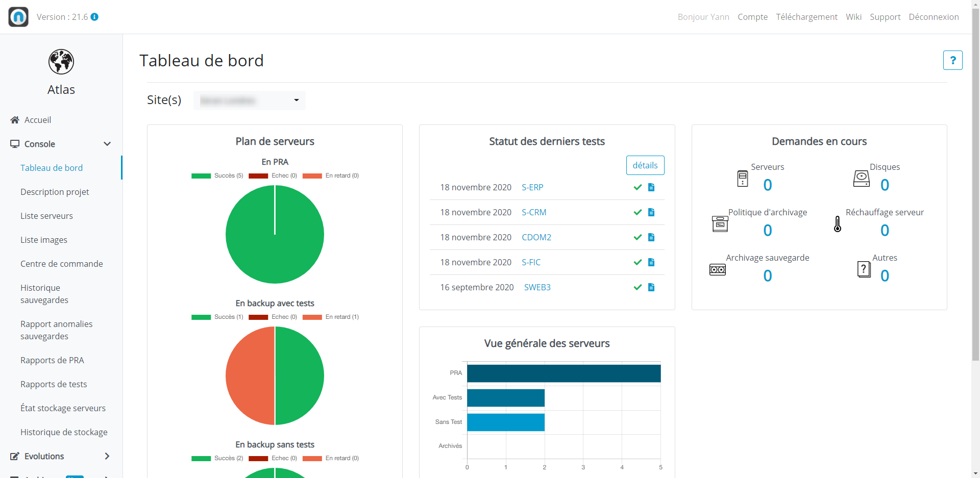Open the help question mark button
This screenshot has width=980, height=478.
[953, 60]
